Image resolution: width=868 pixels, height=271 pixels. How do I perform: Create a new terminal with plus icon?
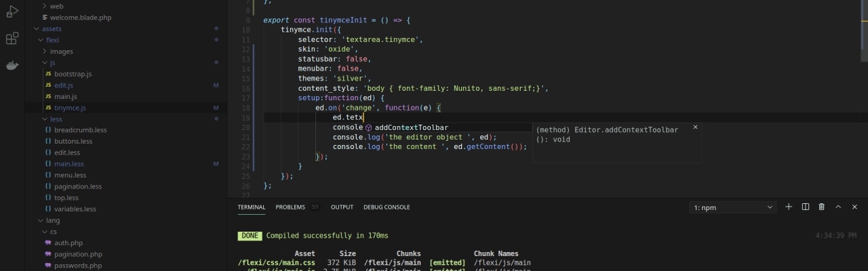click(x=789, y=207)
